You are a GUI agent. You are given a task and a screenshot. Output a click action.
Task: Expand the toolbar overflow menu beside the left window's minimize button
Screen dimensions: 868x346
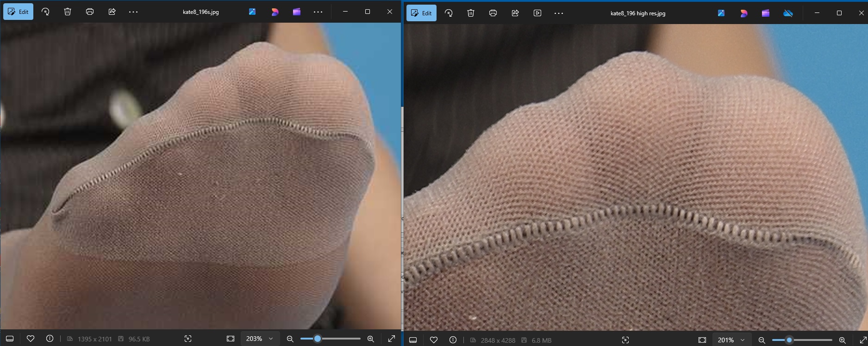[318, 12]
